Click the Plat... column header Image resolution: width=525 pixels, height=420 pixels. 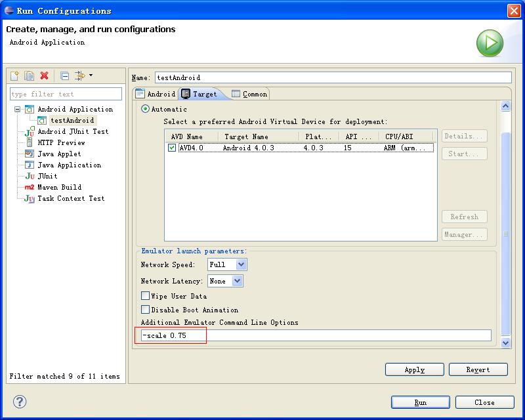coord(319,136)
